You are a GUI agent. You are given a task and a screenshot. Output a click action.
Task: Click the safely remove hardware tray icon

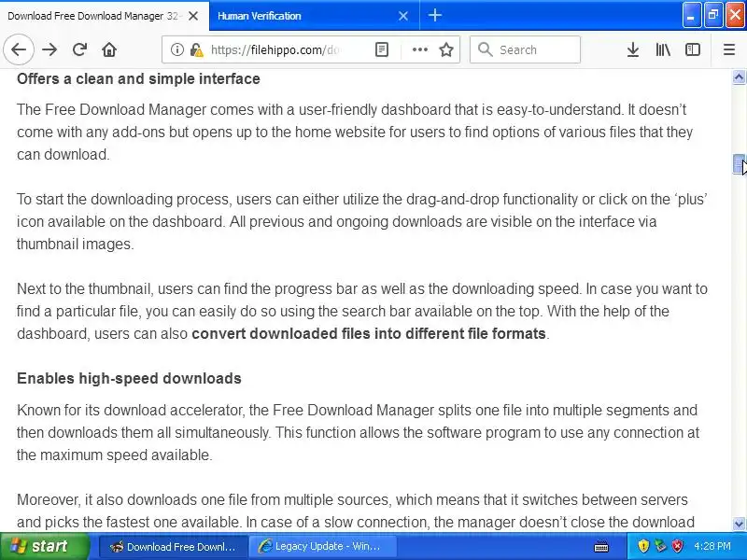click(660, 546)
